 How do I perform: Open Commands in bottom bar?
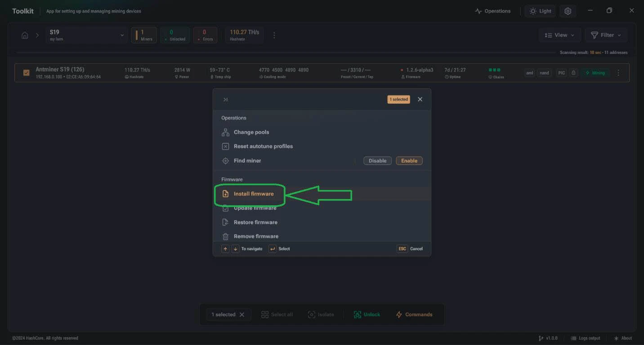click(414, 314)
